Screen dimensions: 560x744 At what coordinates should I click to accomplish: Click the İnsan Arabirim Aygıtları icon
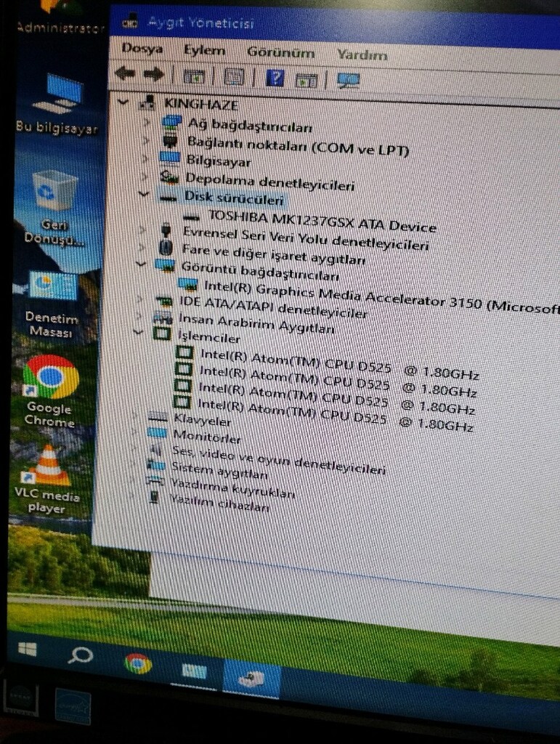click(x=162, y=317)
